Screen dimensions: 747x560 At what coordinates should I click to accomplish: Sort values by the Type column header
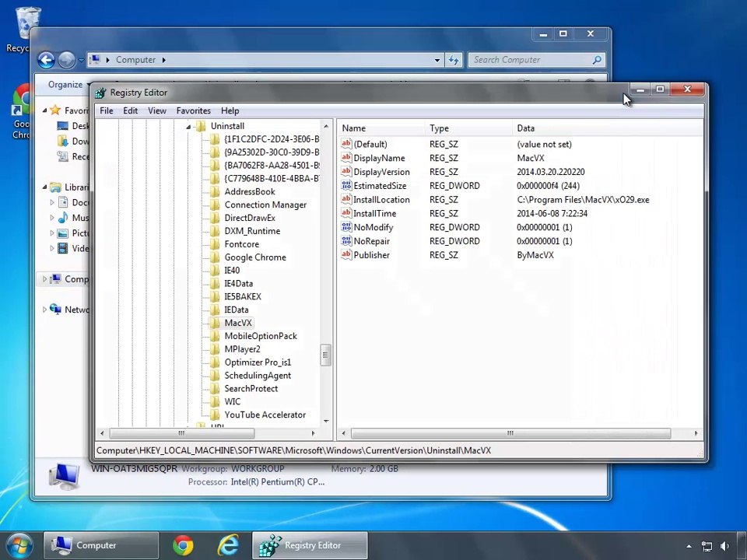pyautogui.click(x=468, y=128)
